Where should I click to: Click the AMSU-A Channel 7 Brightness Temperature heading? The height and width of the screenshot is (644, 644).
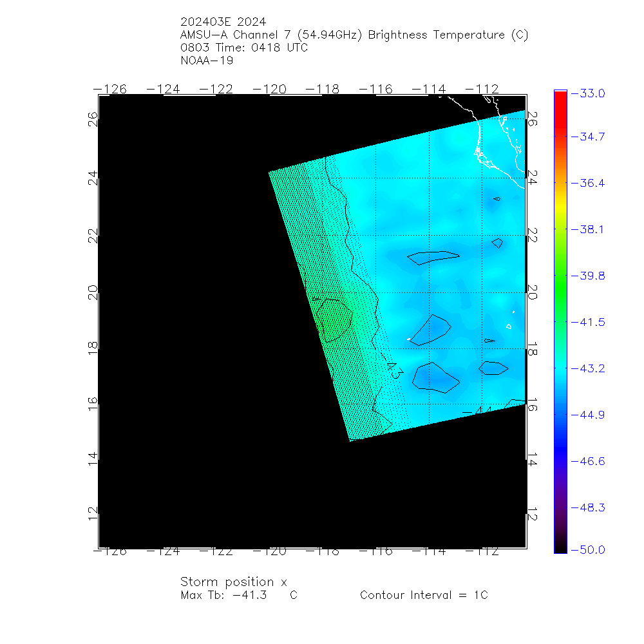[x=354, y=35]
